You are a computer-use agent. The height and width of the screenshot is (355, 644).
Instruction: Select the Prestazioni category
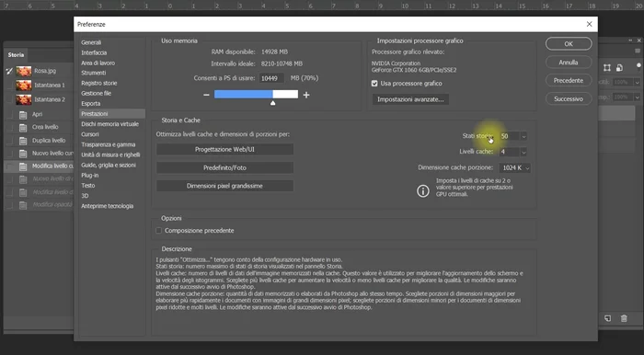[x=112, y=114]
